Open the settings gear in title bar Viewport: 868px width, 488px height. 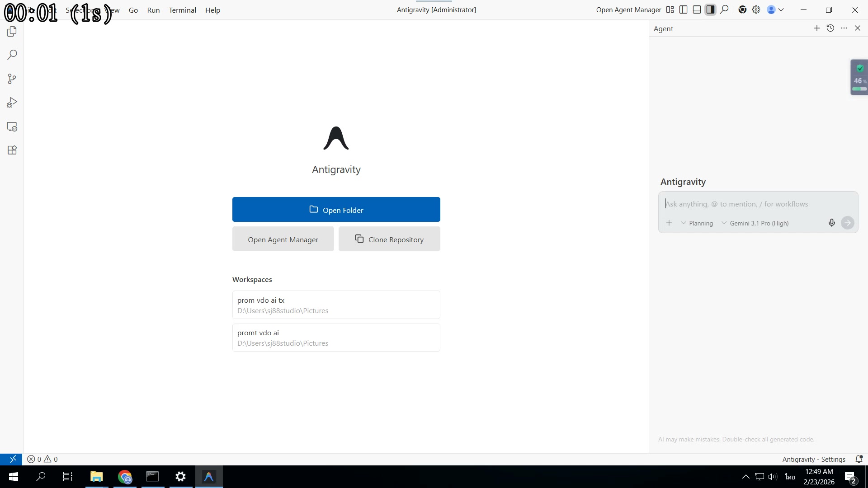coord(756,9)
